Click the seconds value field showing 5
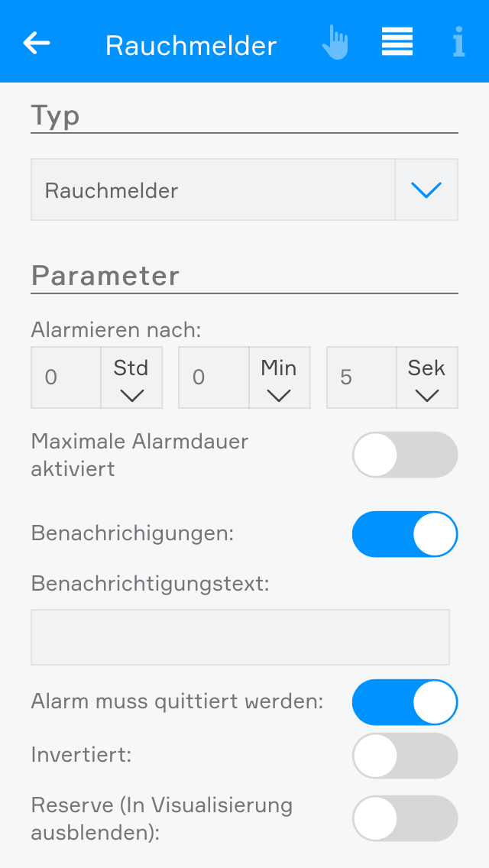 point(361,378)
